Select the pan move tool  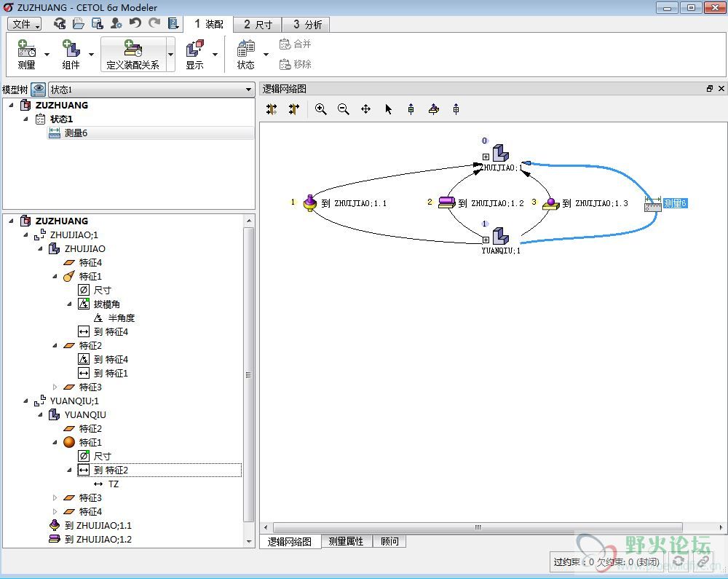point(366,109)
